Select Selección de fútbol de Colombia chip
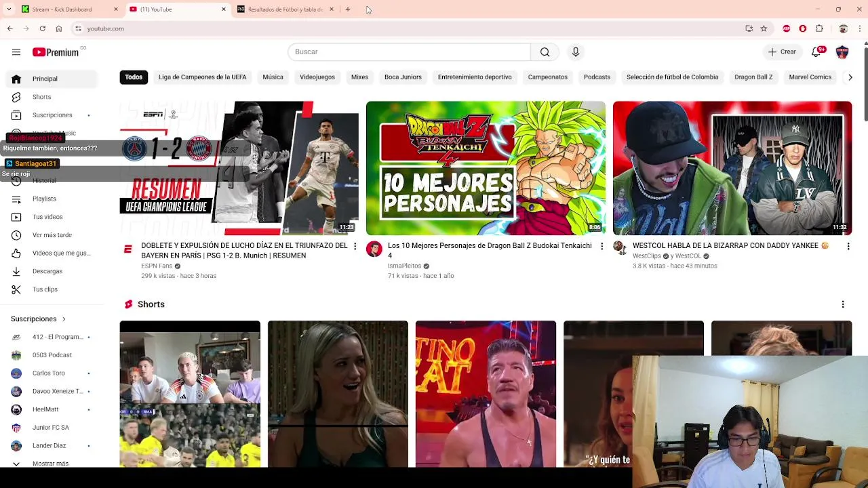 [672, 77]
